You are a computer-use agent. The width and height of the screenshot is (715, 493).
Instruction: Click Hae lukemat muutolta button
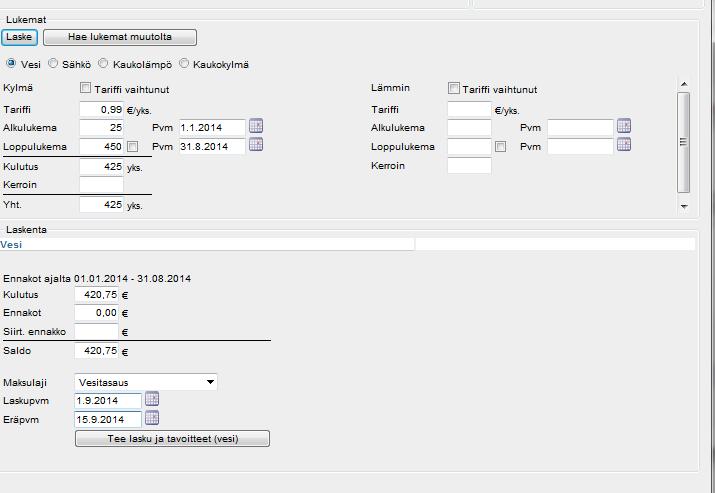point(120,37)
